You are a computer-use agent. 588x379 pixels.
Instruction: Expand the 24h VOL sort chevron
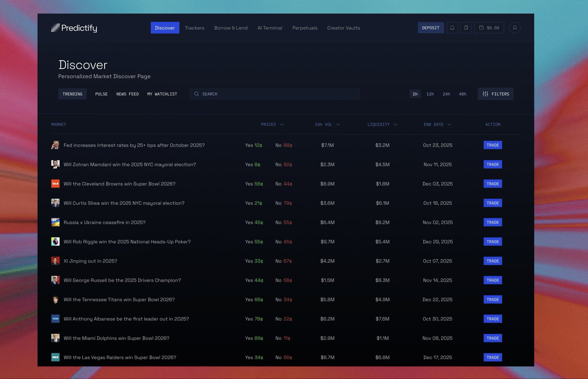point(338,125)
